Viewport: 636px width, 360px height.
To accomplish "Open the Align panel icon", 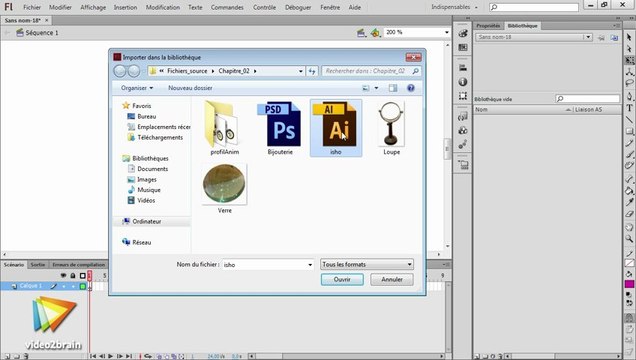I will point(463,68).
